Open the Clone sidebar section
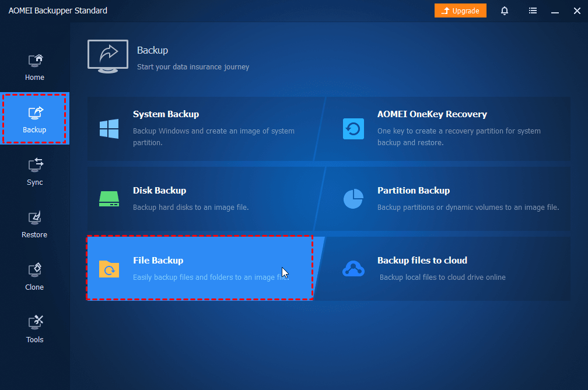Screen dimensions: 588x390 34,277
